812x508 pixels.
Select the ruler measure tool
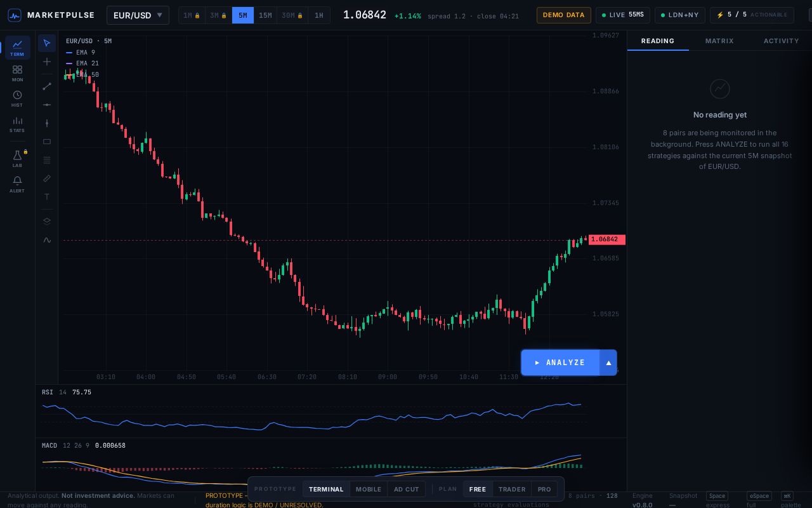[47, 178]
